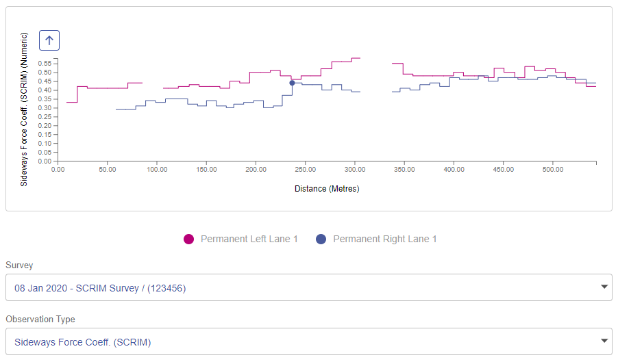Image resolution: width=618 pixels, height=364 pixels.
Task: Toggle the Permanent Left Lane 1 legend label
Action: 249,239
